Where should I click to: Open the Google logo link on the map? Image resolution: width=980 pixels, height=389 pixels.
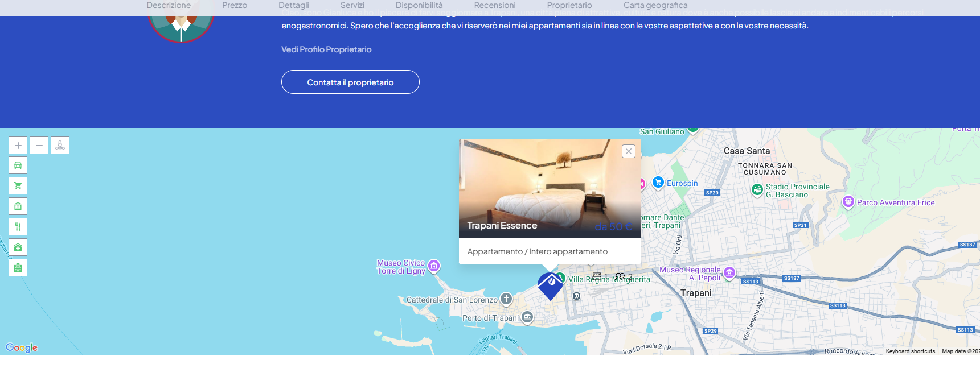click(x=22, y=347)
